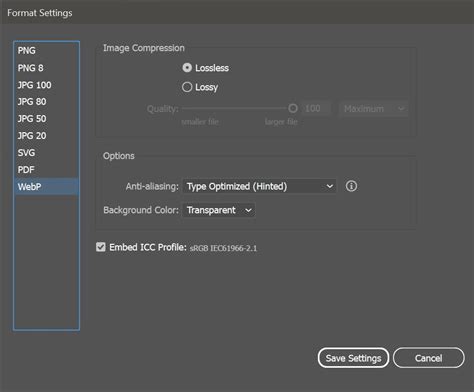Open the Anti-aliasing dropdown
The image size is (474, 392).
point(259,186)
